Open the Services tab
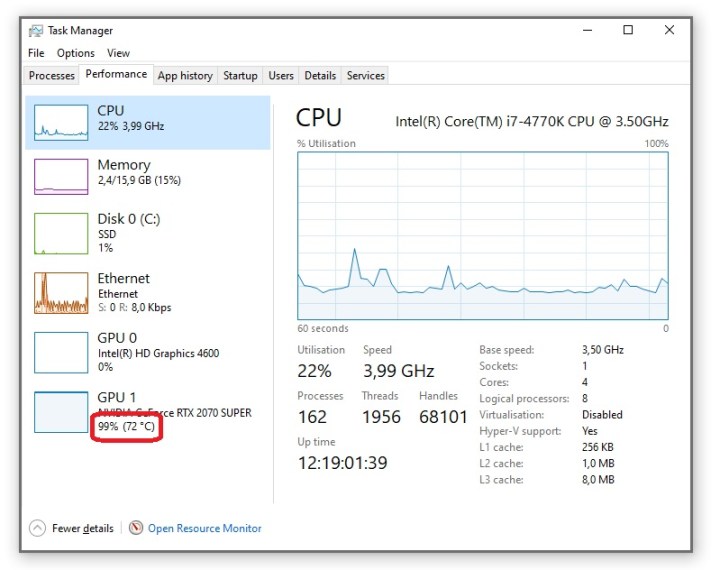Viewport: 720px width, 570px height. coord(365,75)
